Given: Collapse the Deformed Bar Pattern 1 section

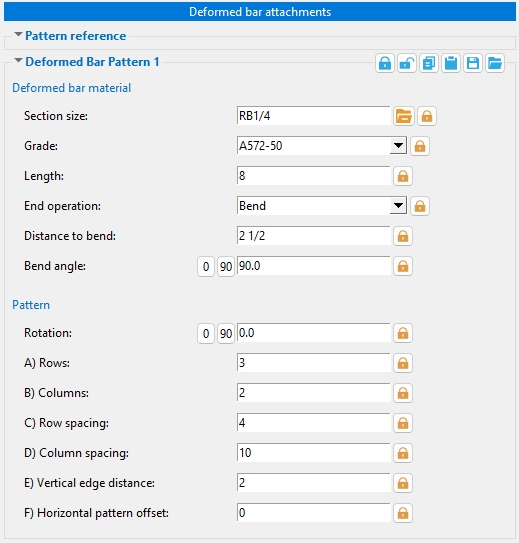Looking at the screenshot, I should (x=18, y=61).
